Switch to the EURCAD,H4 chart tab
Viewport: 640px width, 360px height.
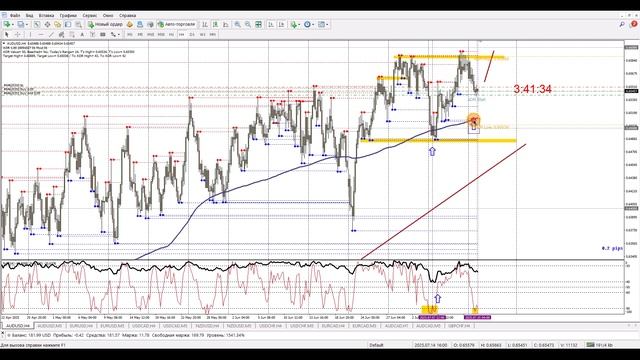pos(333,326)
